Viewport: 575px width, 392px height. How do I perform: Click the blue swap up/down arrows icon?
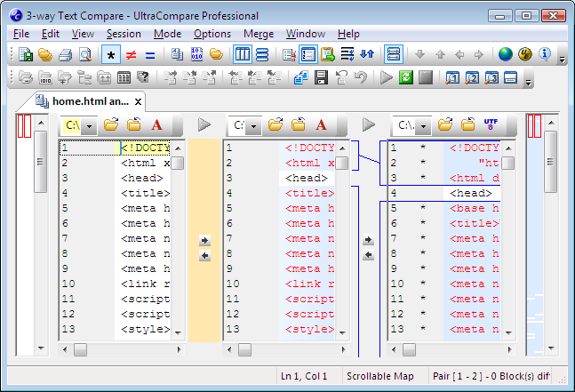(367, 54)
